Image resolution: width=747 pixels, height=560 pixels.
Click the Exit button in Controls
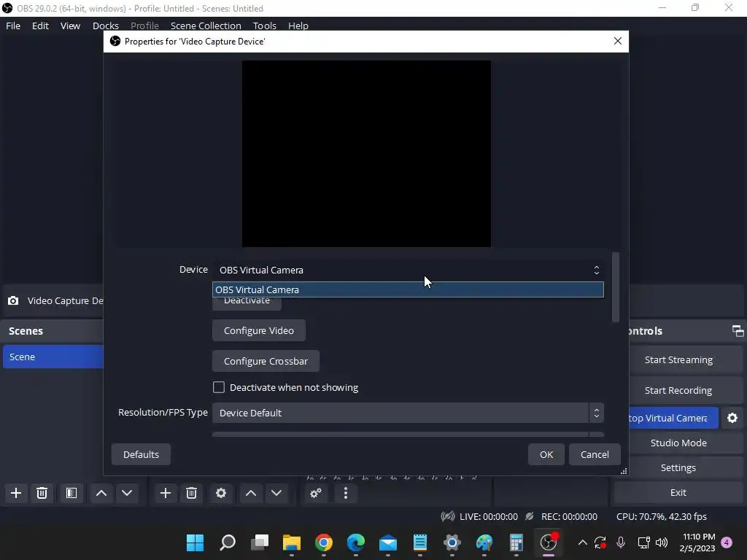(x=678, y=492)
